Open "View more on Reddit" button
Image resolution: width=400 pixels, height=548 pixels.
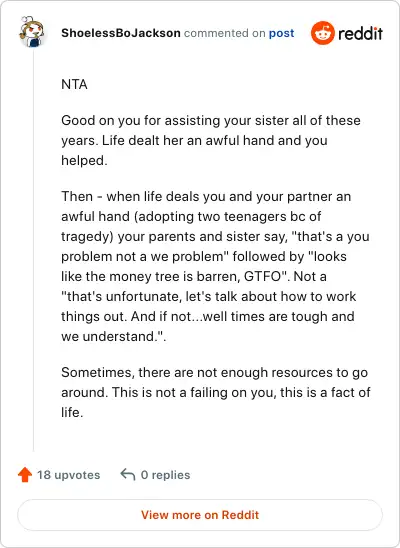coord(200,515)
